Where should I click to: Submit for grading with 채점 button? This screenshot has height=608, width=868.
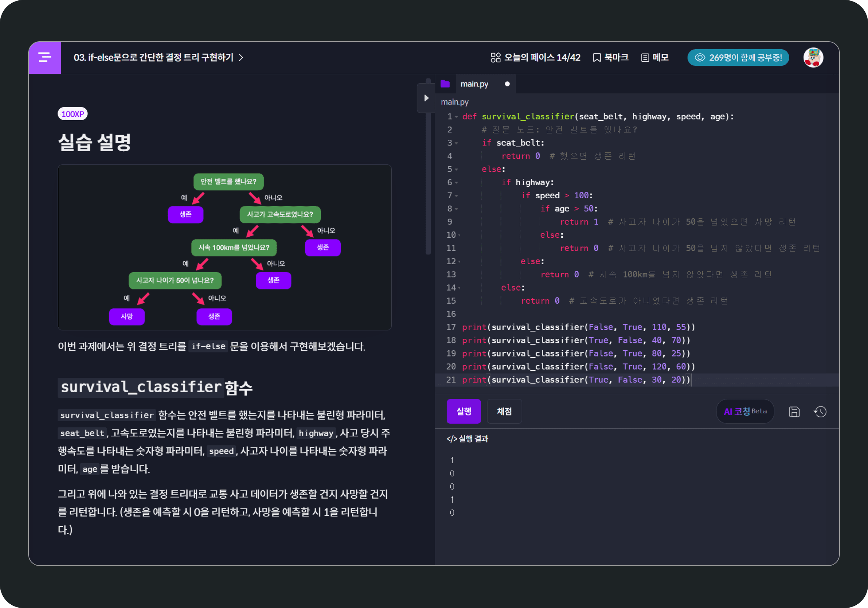pyautogui.click(x=504, y=411)
